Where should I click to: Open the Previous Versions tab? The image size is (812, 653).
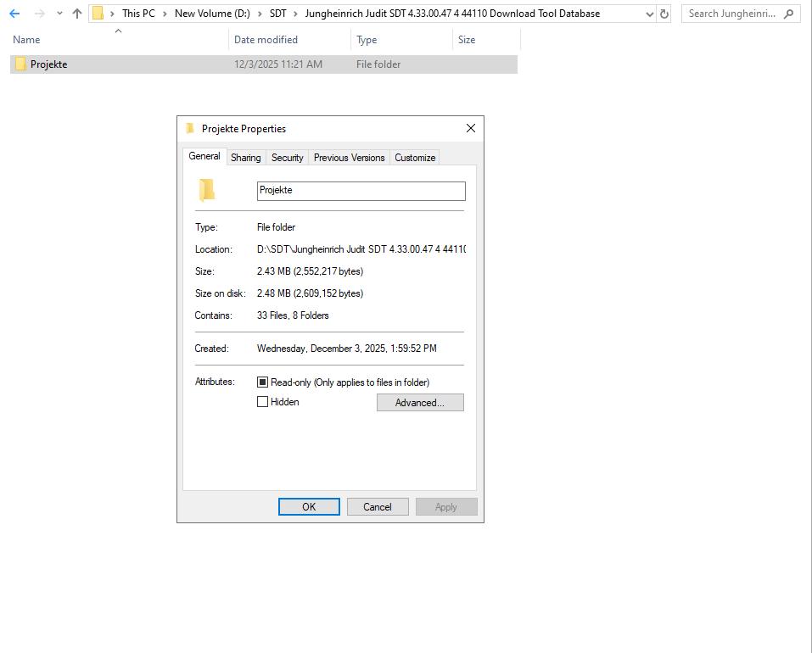click(349, 157)
